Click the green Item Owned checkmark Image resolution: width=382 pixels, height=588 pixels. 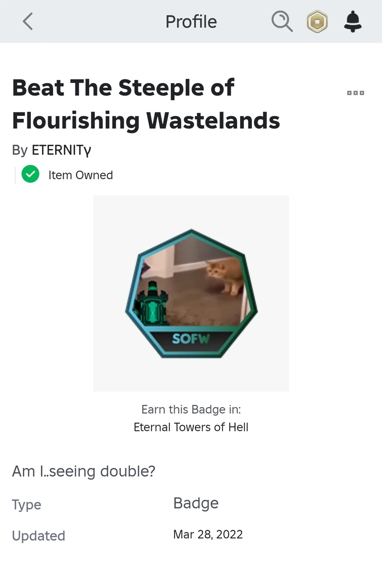pos(30,175)
